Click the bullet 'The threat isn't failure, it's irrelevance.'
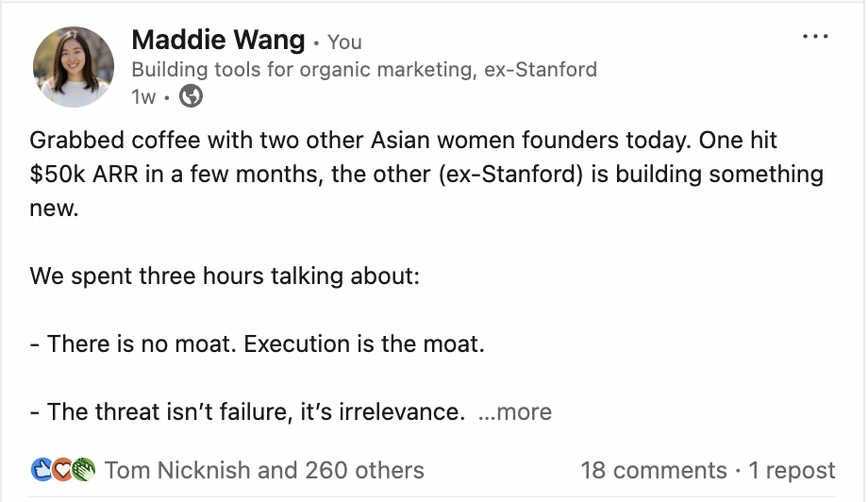 tap(247, 411)
